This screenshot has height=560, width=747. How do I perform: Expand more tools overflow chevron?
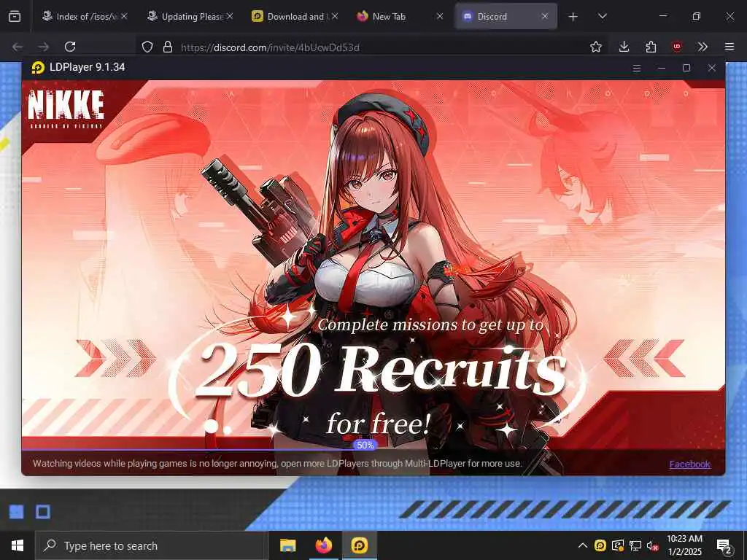(x=703, y=47)
